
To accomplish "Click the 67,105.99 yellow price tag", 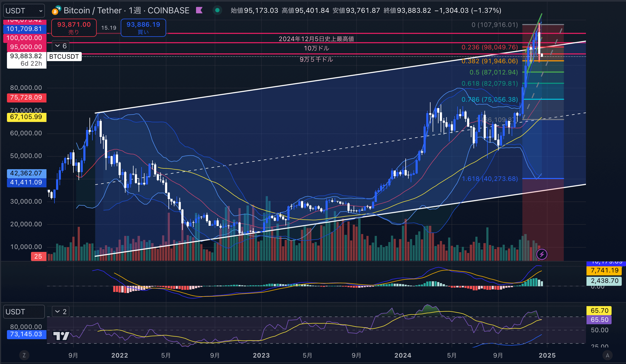I will (x=27, y=117).
